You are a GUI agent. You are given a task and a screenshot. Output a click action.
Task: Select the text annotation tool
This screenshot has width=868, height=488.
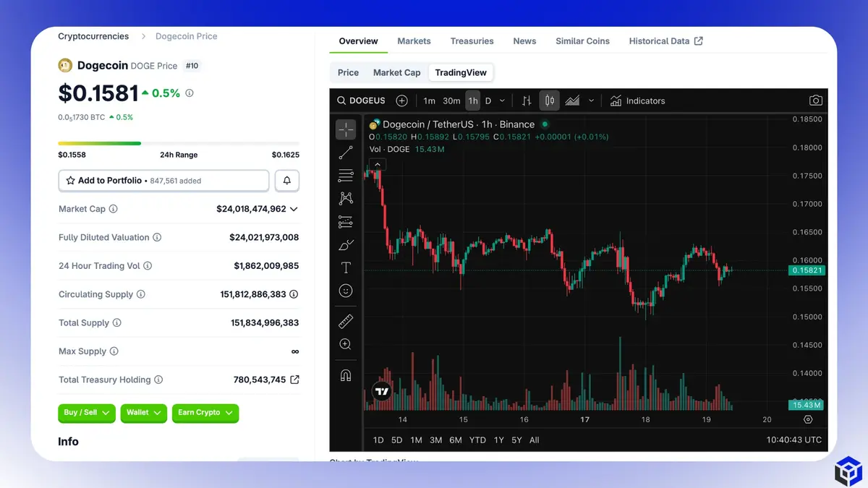click(x=346, y=267)
